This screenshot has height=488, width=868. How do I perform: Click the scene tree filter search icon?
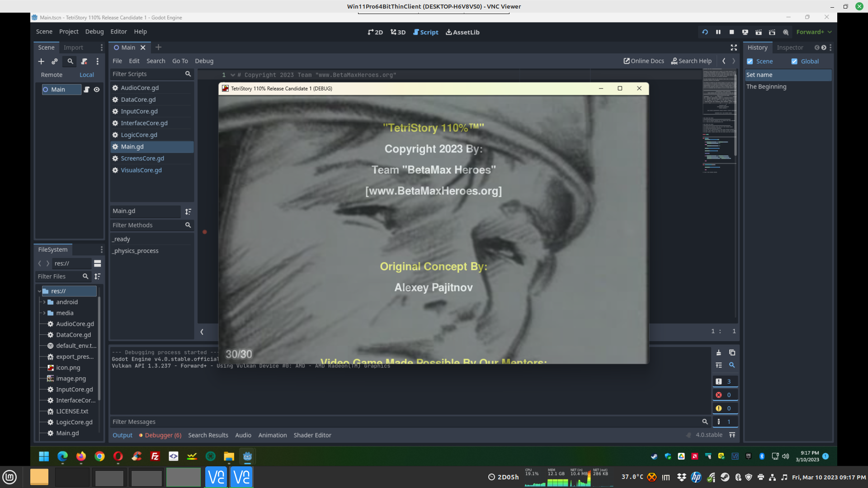70,61
